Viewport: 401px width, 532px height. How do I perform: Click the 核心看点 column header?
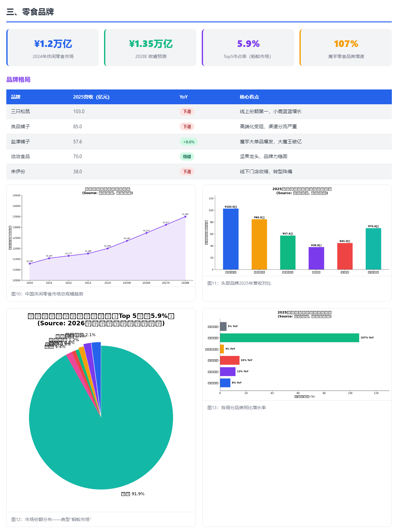249,97
